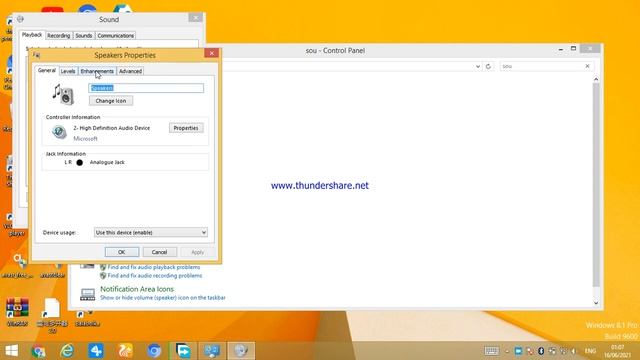640x360 pixels.
Task: Cancel the Speakers Properties dialog
Action: point(159,252)
